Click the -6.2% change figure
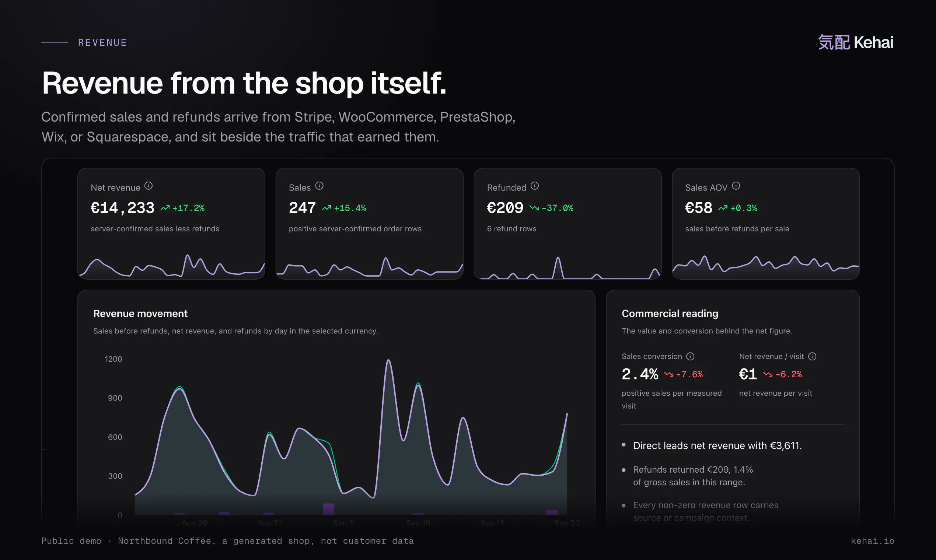The image size is (936, 560). pyautogui.click(x=789, y=374)
